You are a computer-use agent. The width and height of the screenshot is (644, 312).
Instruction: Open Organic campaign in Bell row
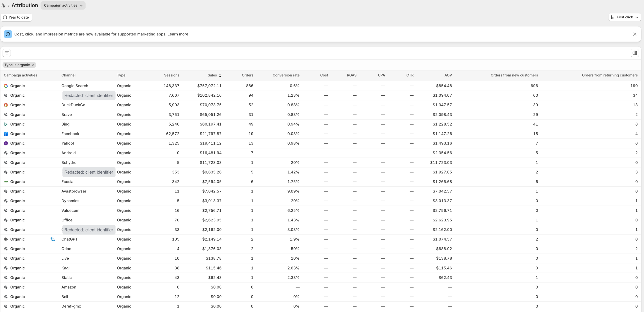pos(17,297)
